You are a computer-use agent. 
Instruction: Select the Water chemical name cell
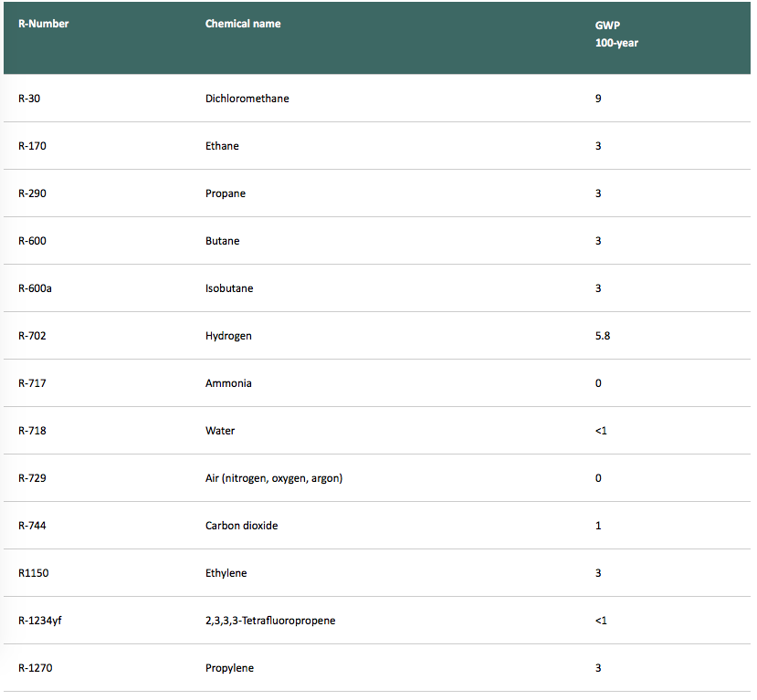pos(220,431)
